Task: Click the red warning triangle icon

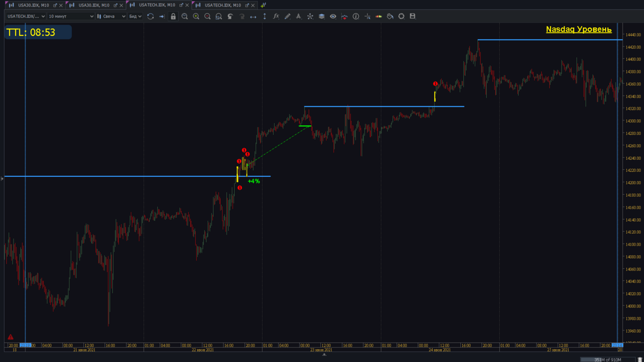Action: [x=10, y=337]
